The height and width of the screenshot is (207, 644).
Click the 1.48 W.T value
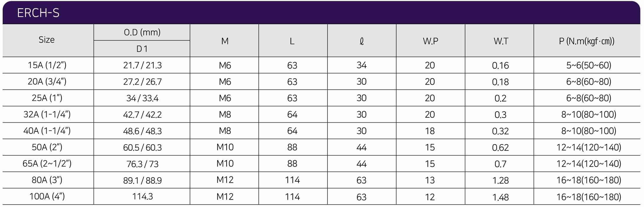500,197
